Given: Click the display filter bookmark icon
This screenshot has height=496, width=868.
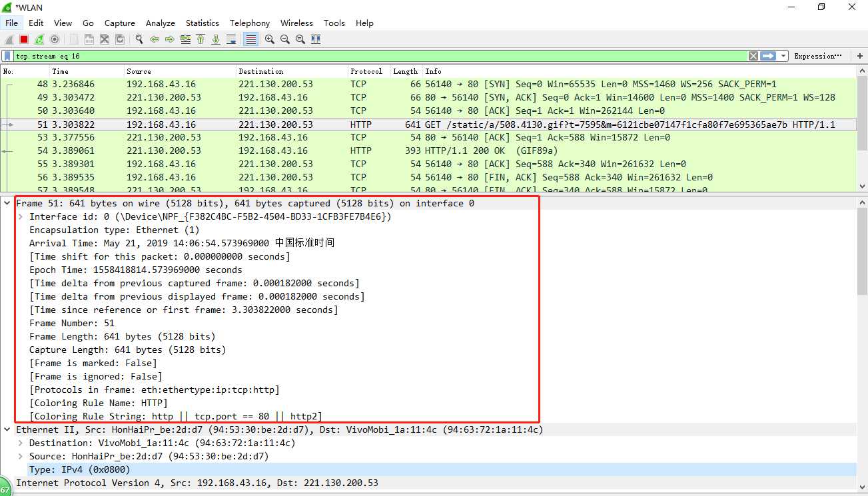Looking at the screenshot, I should [x=7, y=56].
